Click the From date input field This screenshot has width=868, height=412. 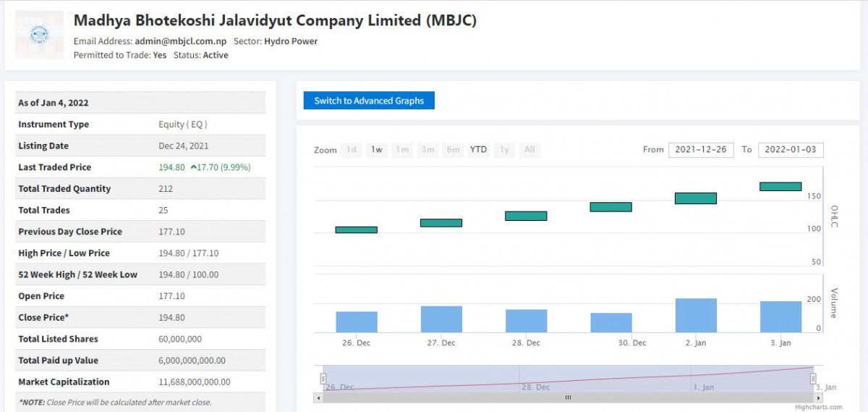[x=702, y=150]
